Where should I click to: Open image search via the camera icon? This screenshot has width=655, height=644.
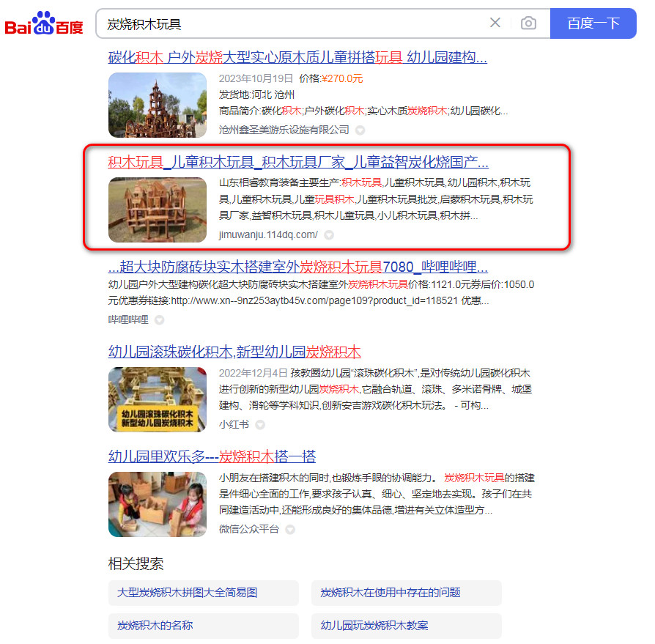point(528,23)
